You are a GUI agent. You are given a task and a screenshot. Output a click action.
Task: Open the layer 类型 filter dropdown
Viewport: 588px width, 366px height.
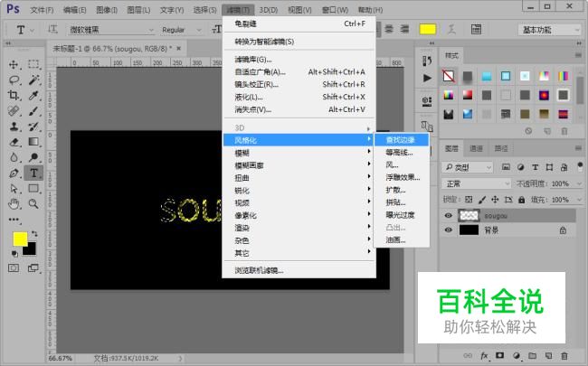pyautogui.click(x=468, y=167)
